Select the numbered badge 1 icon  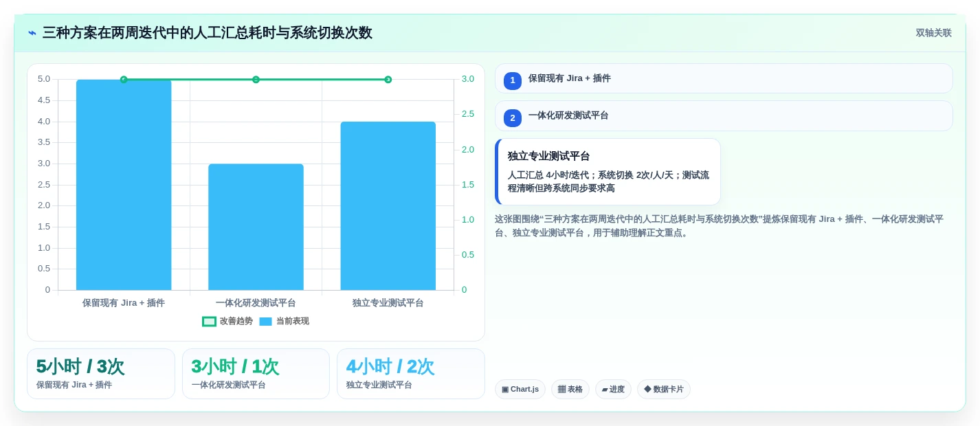click(513, 80)
